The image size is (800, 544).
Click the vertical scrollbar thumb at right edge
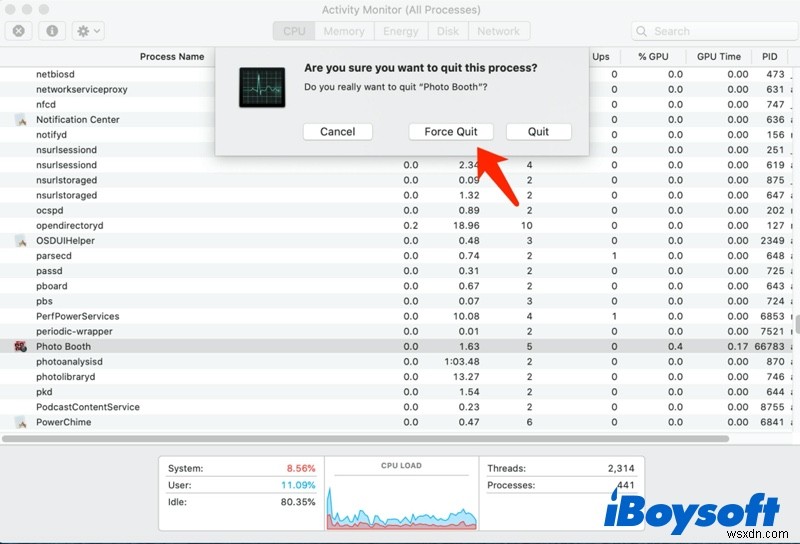click(x=797, y=325)
